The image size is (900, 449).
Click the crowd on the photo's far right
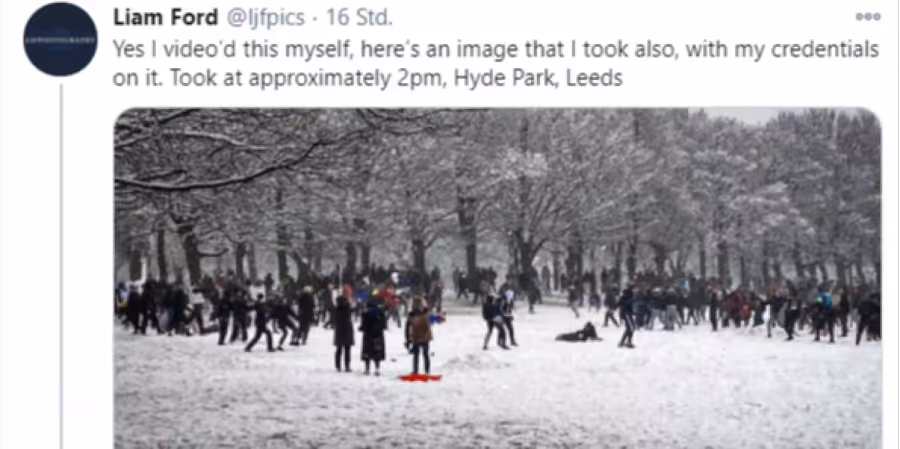click(838, 316)
